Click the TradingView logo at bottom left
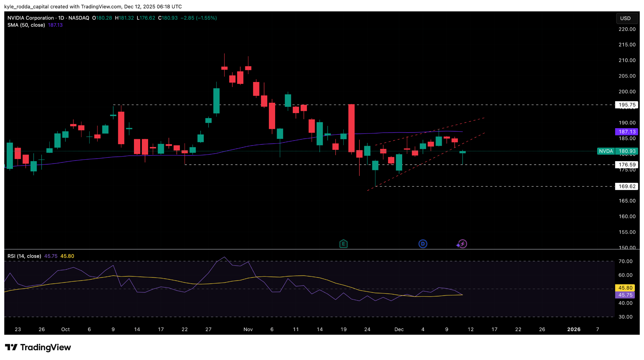 coord(38,347)
